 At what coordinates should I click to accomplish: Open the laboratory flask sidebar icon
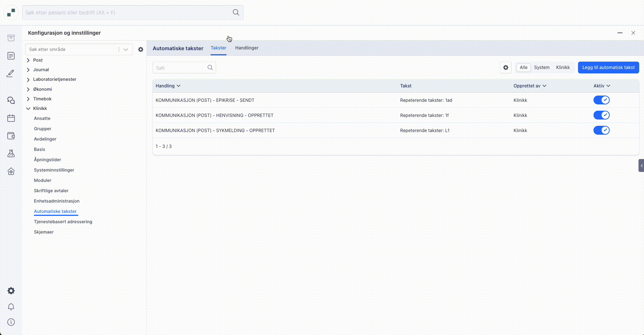(11, 153)
